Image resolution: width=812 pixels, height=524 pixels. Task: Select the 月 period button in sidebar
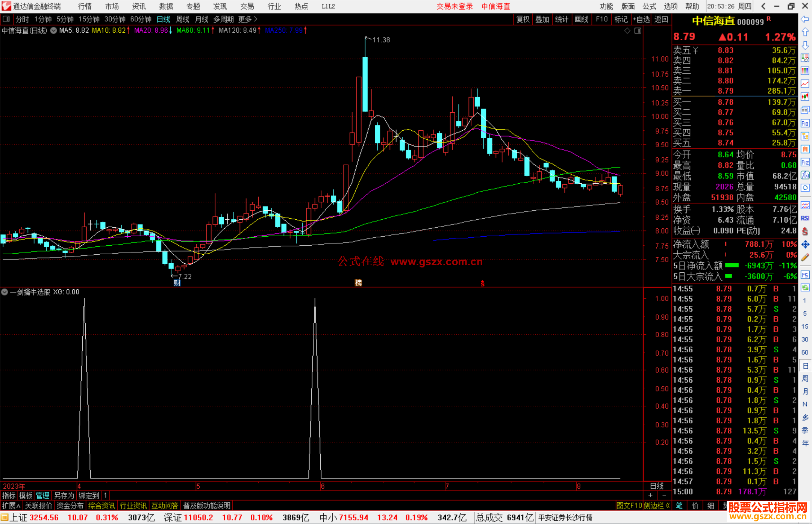(x=805, y=391)
